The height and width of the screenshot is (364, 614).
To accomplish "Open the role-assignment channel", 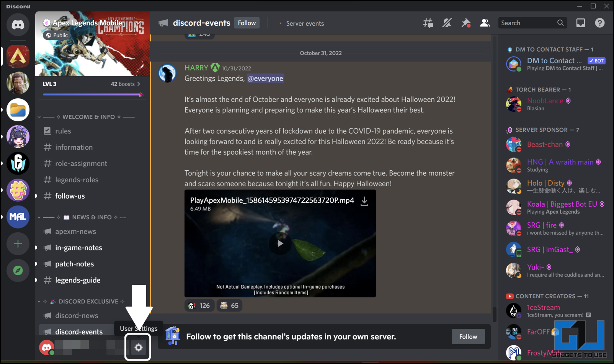I will (x=93, y=163).
